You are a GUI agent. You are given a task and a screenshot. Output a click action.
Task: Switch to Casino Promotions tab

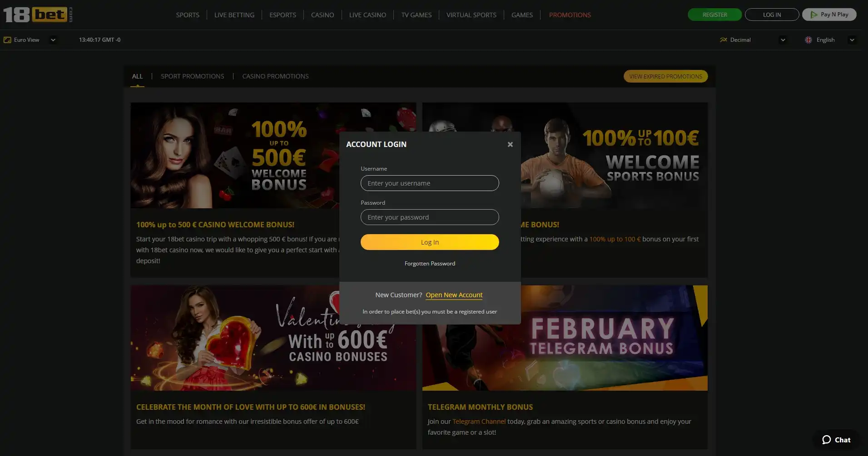pyautogui.click(x=275, y=76)
